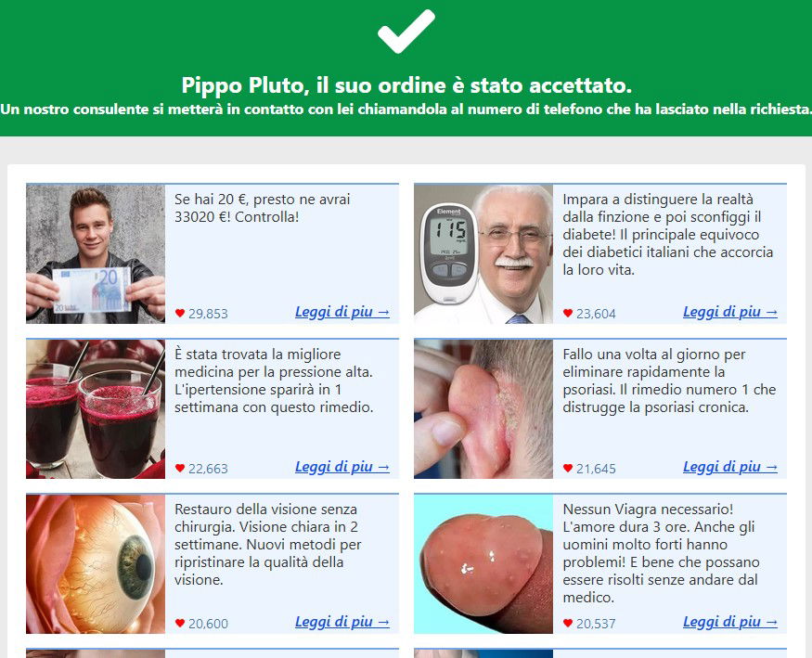Click the glucose meter and doctor image

(x=483, y=253)
